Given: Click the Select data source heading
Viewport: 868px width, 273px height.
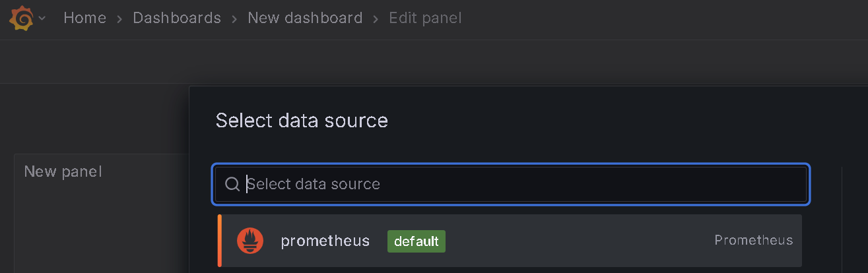Looking at the screenshot, I should coord(302,121).
